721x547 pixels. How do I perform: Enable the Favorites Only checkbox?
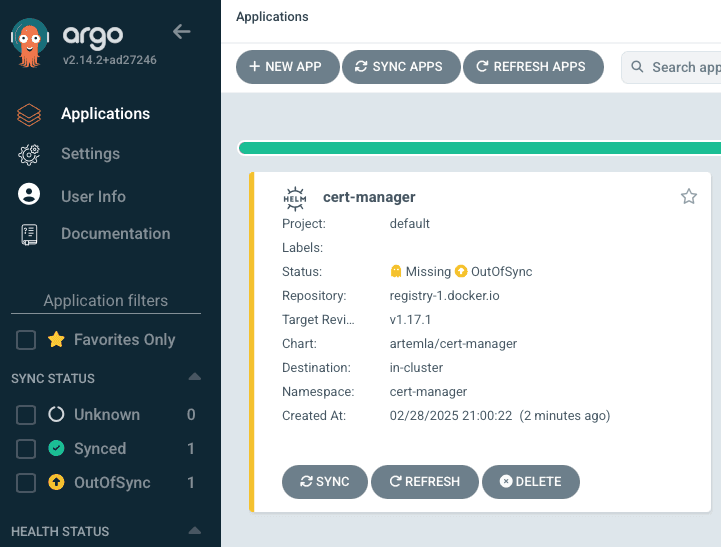point(26,340)
